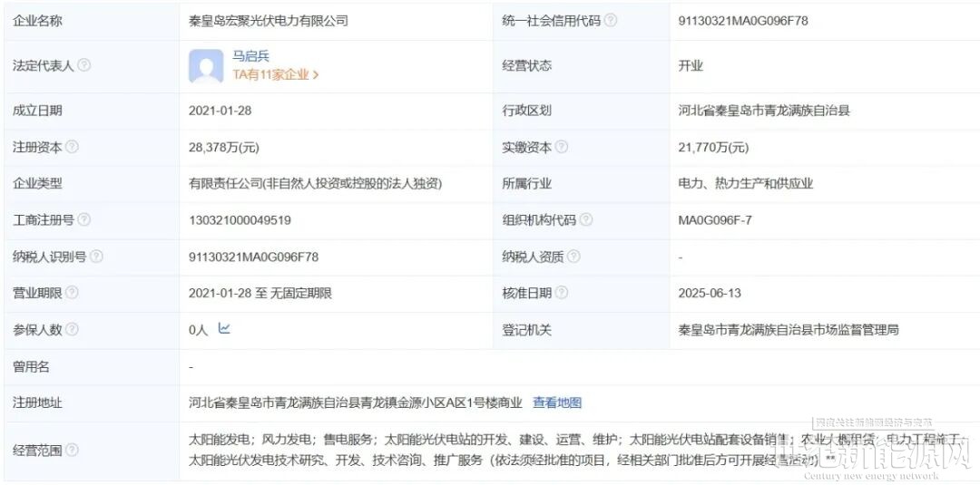Click the legal representative's avatar image
Screen dimensions: 980x485
[206, 66]
